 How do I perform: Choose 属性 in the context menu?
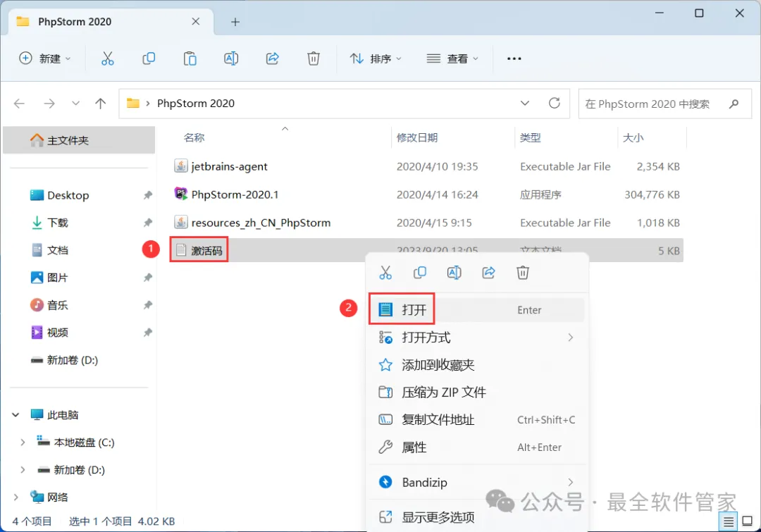point(476,447)
